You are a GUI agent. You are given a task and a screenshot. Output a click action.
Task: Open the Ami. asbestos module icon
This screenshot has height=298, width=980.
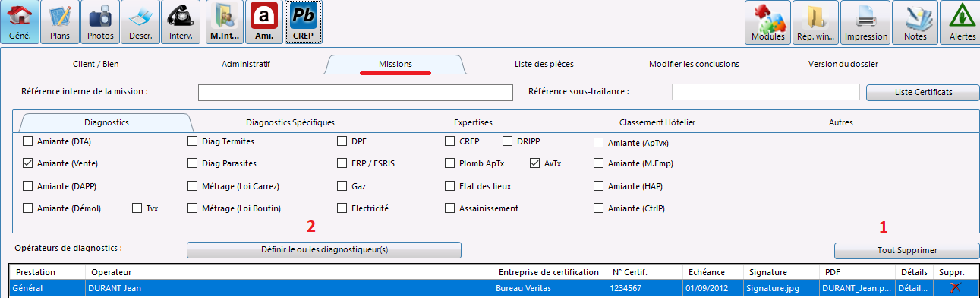click(x=264, y=22)
